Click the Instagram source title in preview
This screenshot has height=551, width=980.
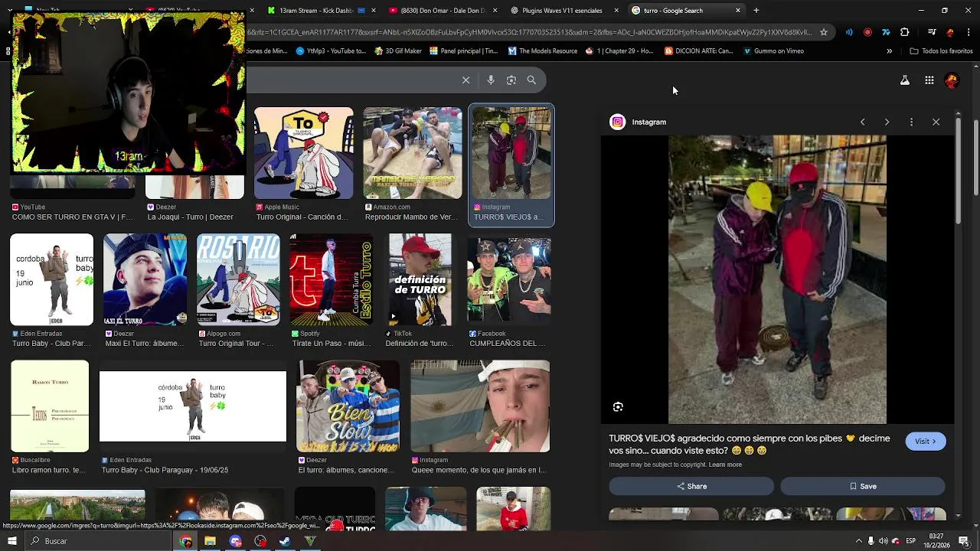click(x=648, y=122)
